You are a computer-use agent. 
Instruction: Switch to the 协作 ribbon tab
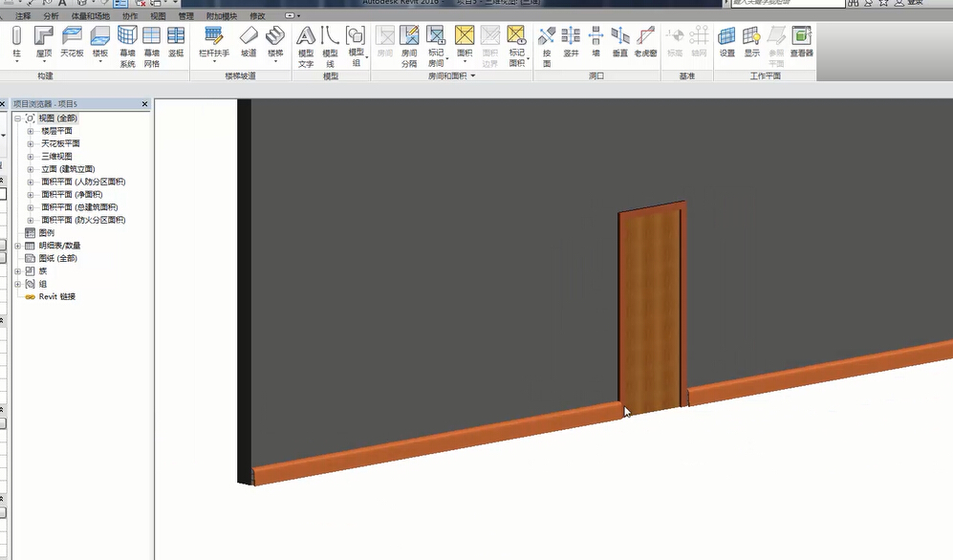point(130,16)
